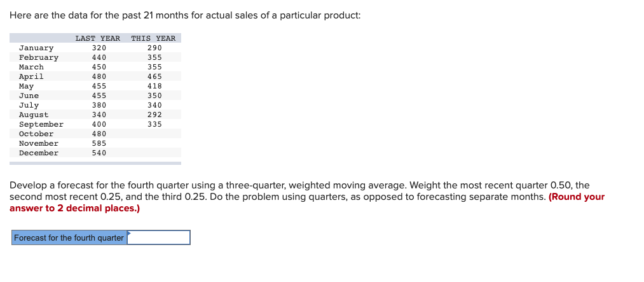The image size is (644, 282).
Task: Click the "Develop a forecast" question text
Action: (254, 185)
